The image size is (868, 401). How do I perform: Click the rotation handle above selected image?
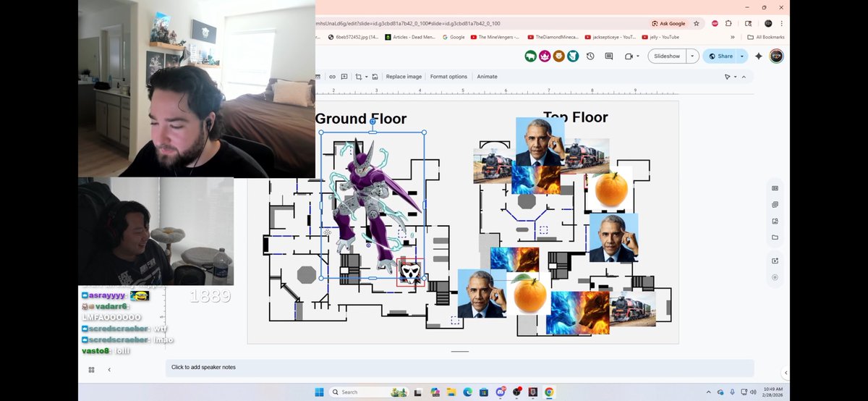tap(373, 122)
